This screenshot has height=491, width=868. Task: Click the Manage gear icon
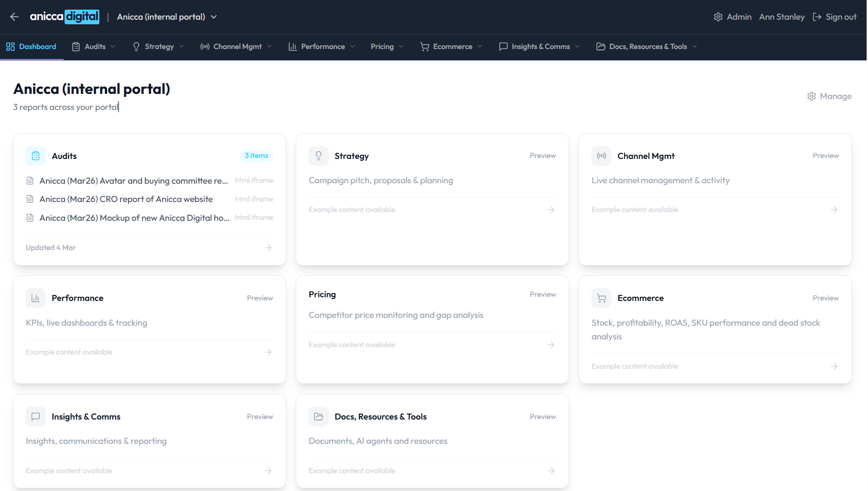[x=812, y=96]
